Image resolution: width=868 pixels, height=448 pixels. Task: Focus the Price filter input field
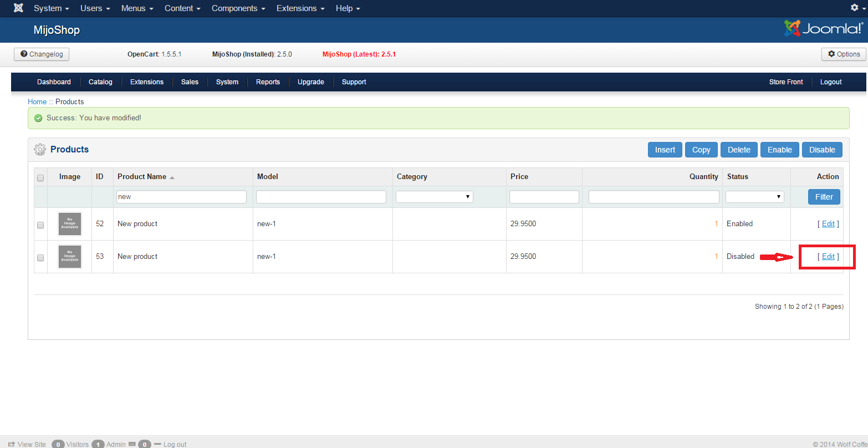[x=544, y=197]
